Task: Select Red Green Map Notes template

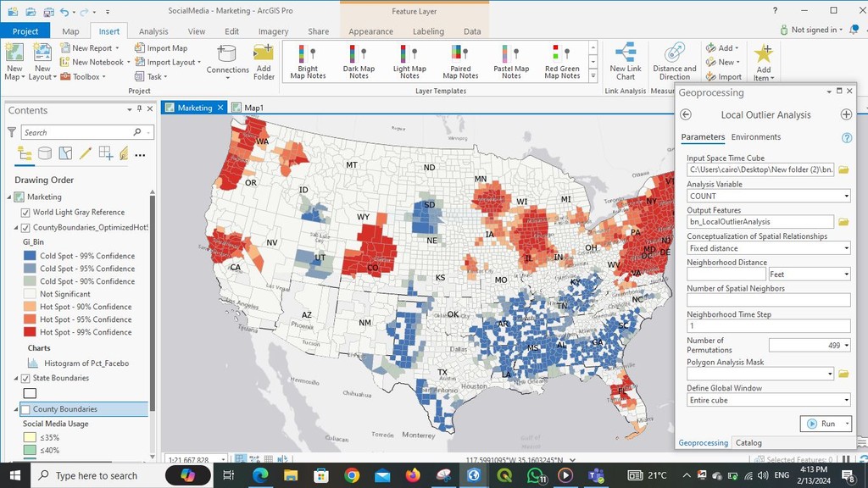Action: coord(562,61)
